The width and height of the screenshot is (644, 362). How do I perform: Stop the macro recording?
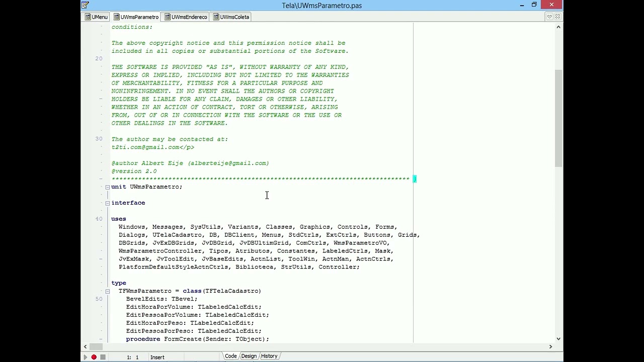click(103, 357)
